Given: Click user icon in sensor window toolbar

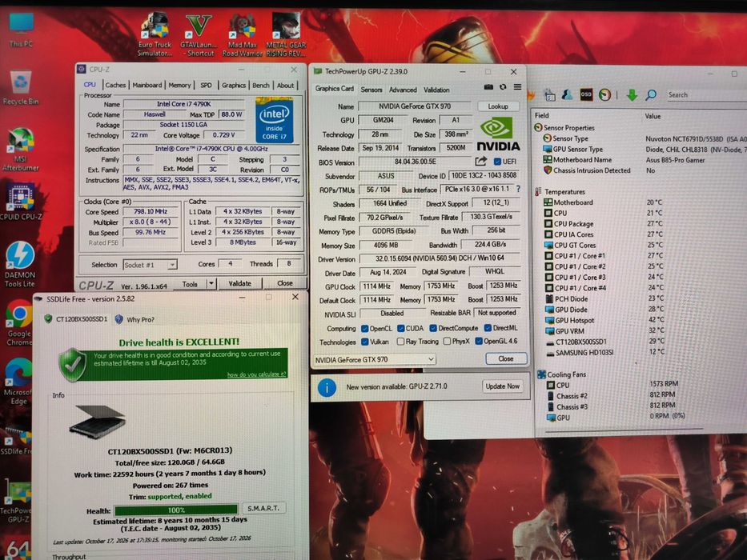Looking at the screenshot, I should (x=567, y=94).
